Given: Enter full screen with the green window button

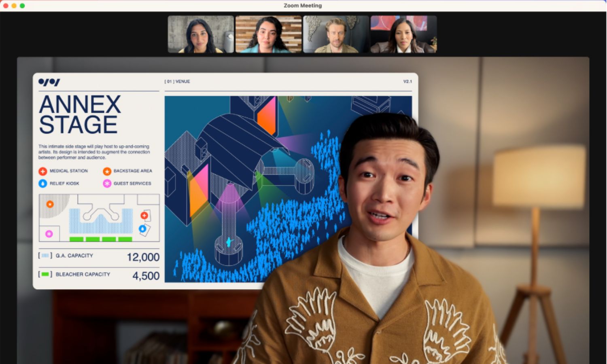Looking at the screenshot, I should point(22,6).
